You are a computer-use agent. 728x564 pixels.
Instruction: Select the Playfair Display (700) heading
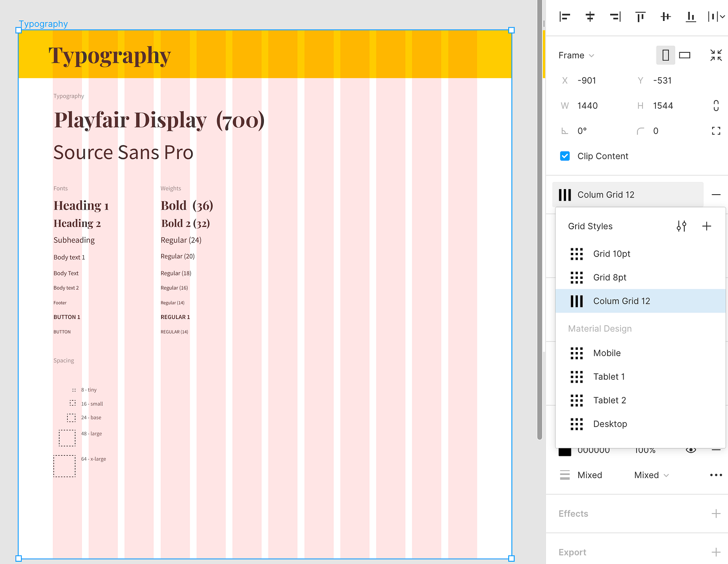159,121
